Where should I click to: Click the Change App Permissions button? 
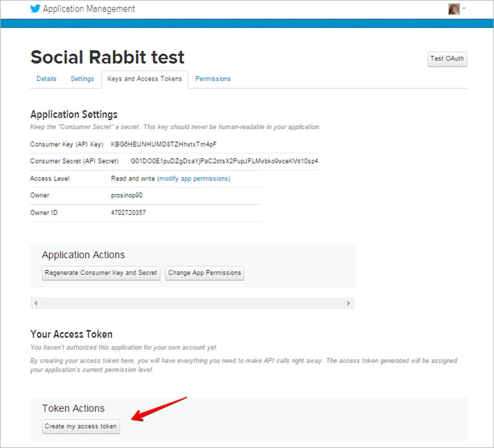pyautogui.click(x=205, y=273)
